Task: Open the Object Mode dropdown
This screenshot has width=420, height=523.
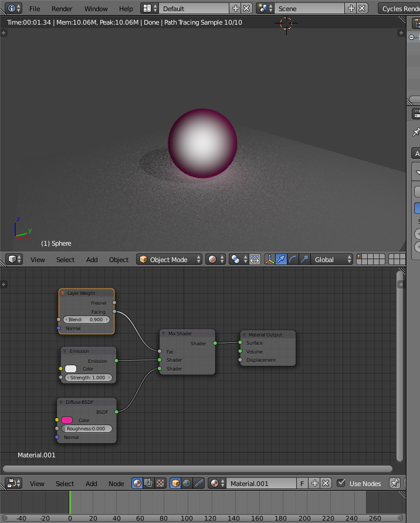Action: pos(170,260)
